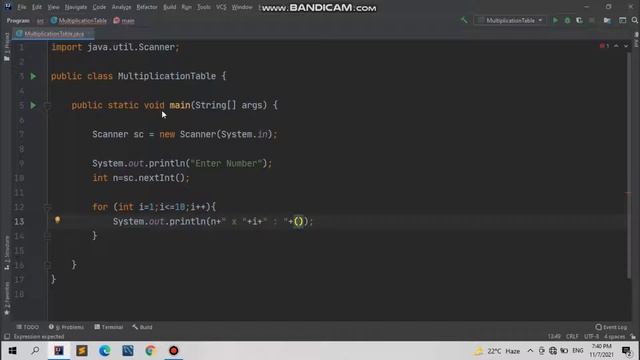Run with Coverage from the toolbar

[579, 20]
